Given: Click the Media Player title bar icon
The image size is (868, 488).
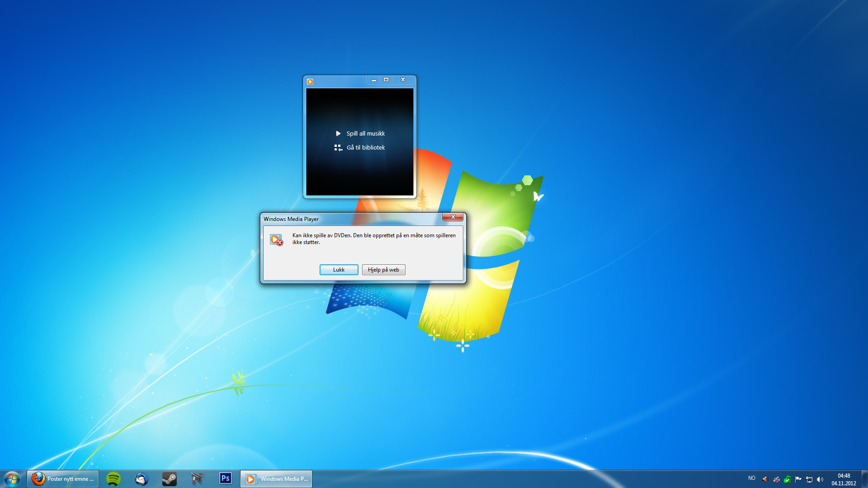Looking at the screenshot, I should pos(310,82).
